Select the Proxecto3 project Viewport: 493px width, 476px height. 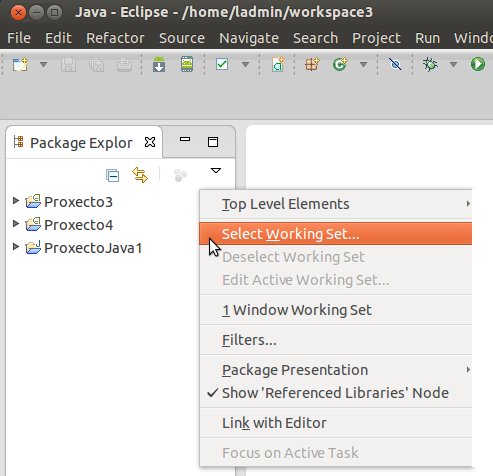[x=78, y=202]
